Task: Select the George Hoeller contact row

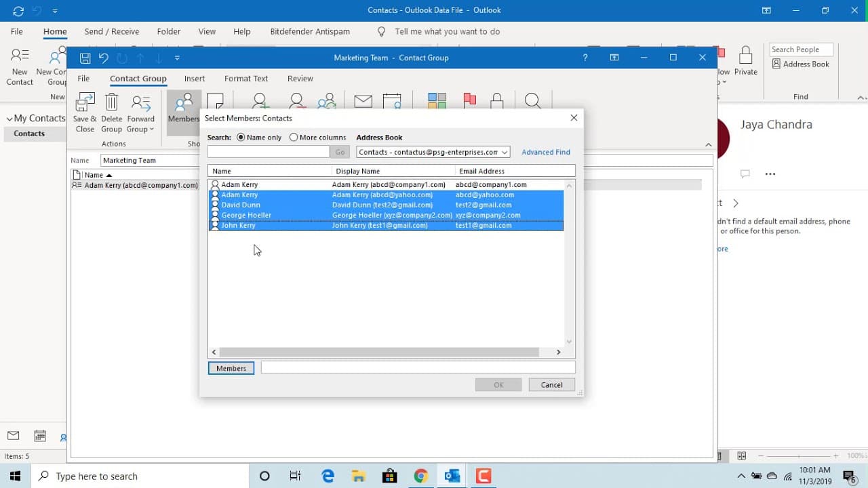Action: 386,215
